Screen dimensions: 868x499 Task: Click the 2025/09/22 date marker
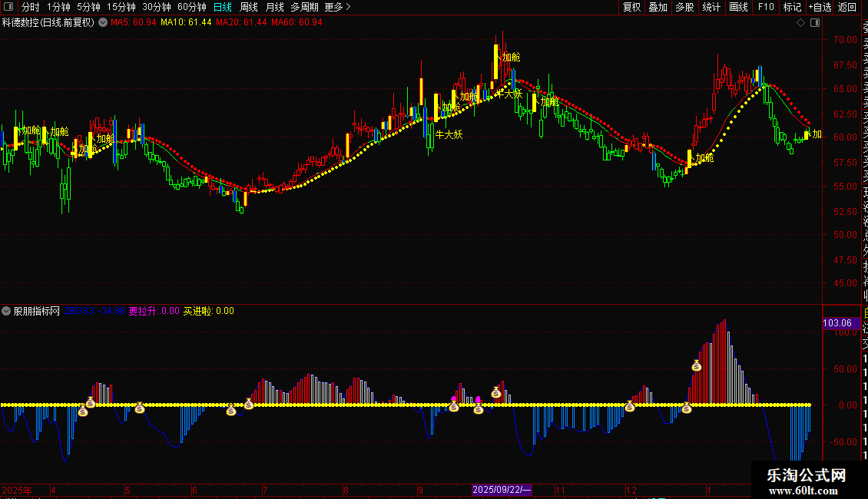(x=502, y=490)
